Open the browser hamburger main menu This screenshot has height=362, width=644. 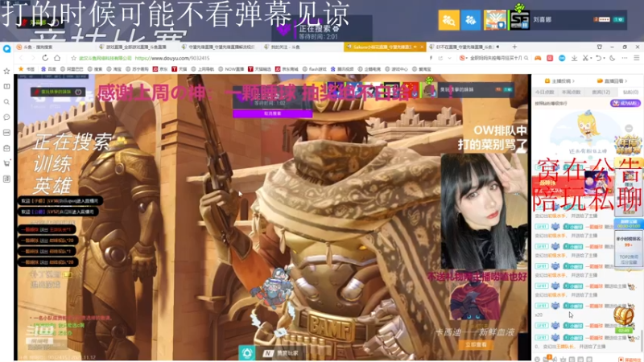637,58
